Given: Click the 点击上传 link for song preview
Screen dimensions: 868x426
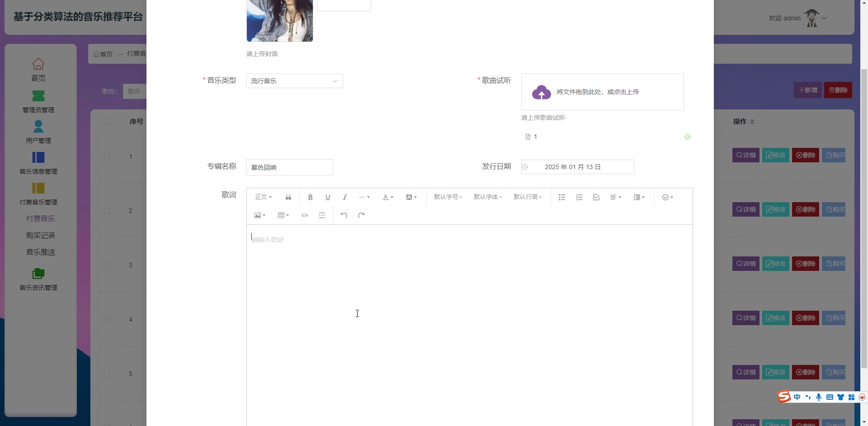Looking at the screenshot, I should pos(627,92).
